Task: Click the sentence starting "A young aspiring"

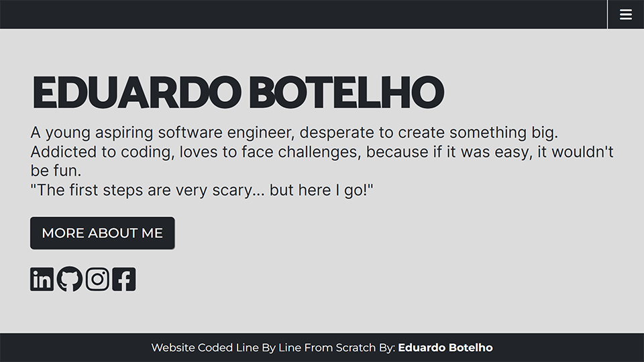Action: (294, 132)
